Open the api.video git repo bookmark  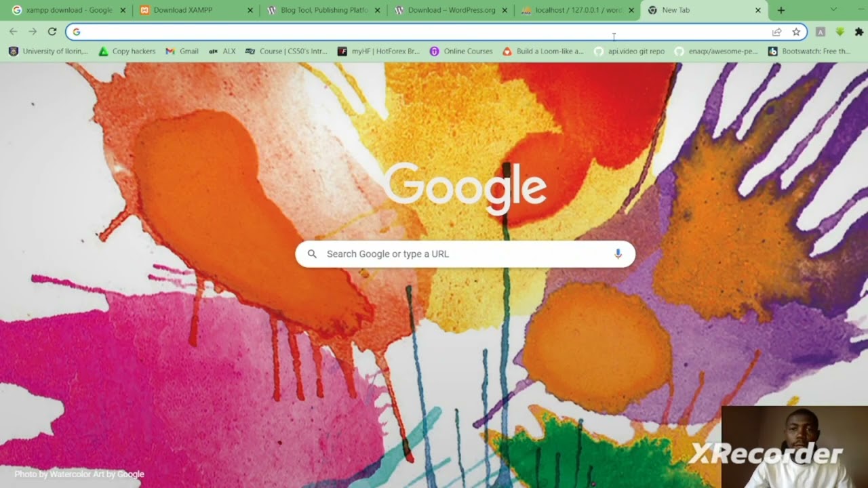(x=629, y=52)
